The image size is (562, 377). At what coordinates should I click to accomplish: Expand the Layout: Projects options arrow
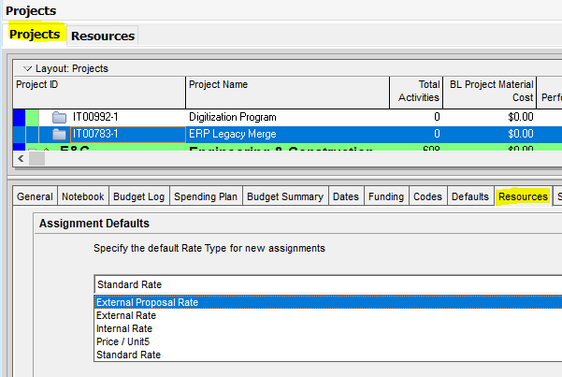coord(27,68)
